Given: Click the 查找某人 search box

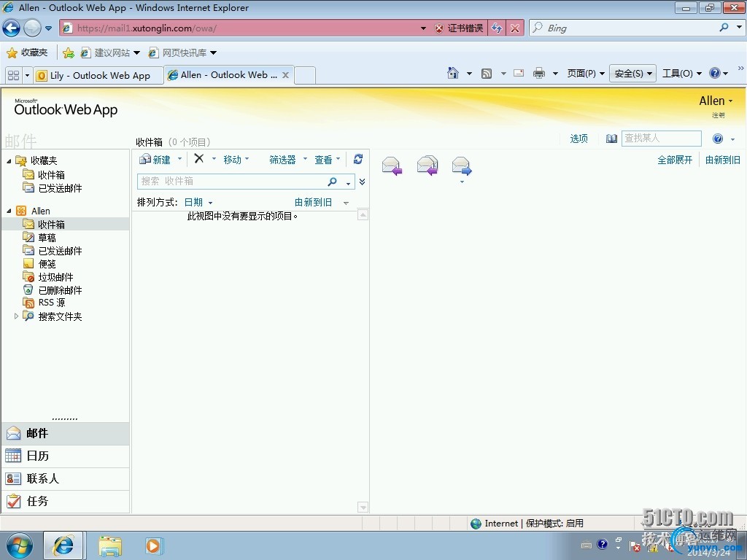Looking at the screenshot, I should (660, 139).
